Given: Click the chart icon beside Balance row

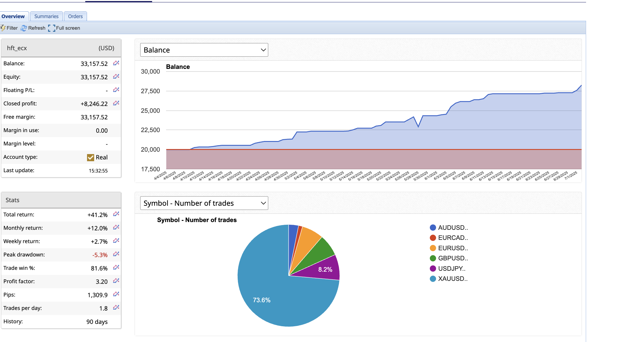Looking at the screenshot, I should [116, 63].
